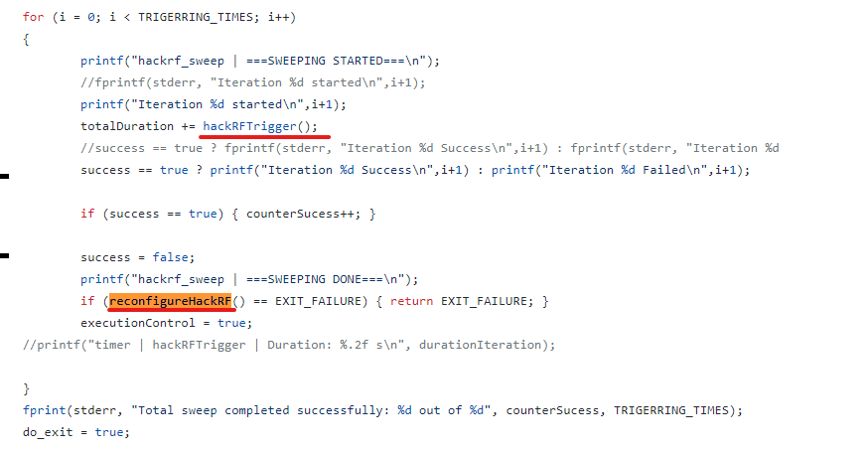Click the executionControl = true line
This screenshot has width=868, height=451.
tap(167, 323)
